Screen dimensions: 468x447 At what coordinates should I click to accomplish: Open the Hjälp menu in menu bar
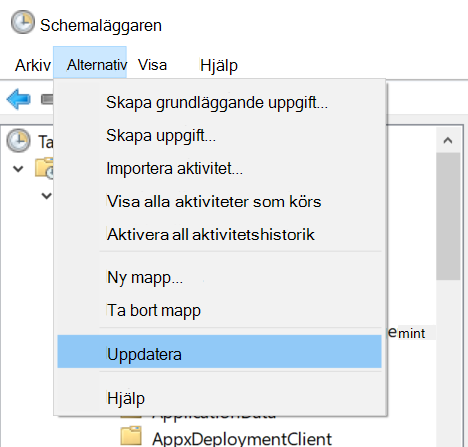tap(219, 65)
